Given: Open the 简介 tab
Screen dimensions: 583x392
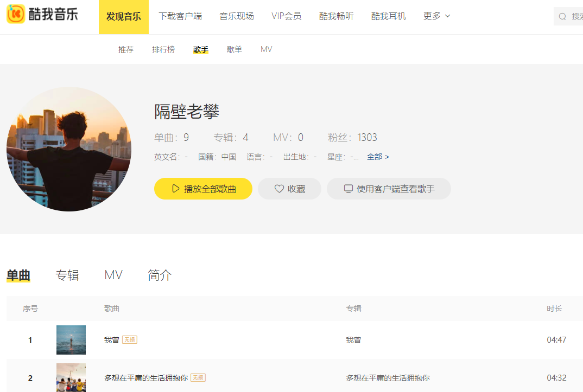Looking at the screenshot, I should point(160,275).
